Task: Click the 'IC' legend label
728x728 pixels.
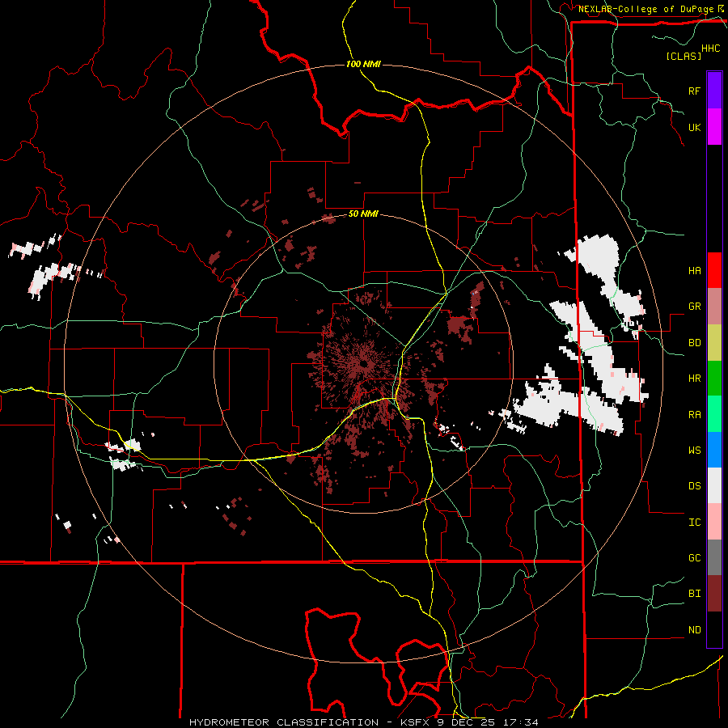Action: 694,523
